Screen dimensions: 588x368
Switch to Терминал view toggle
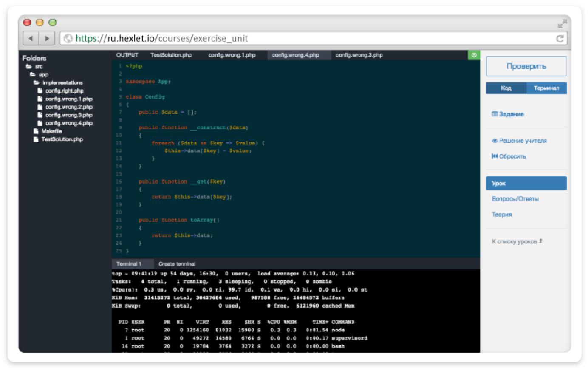(546, 88)
